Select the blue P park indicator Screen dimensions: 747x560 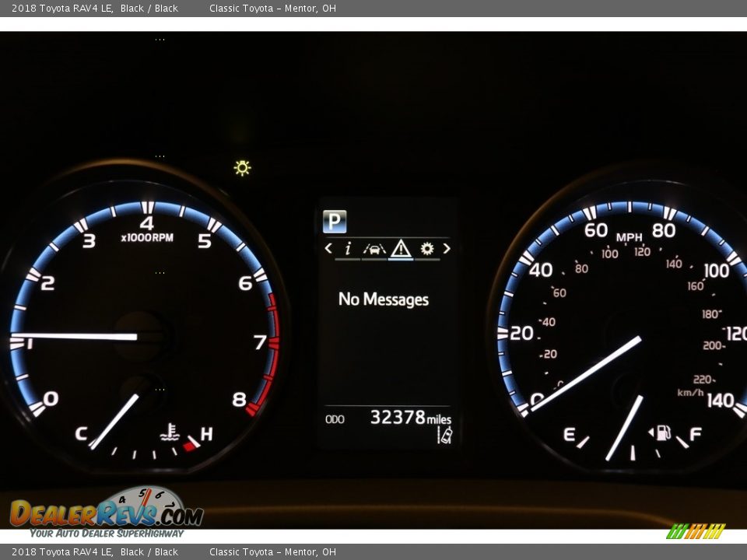pyautogui.click(x=335, y=222)
